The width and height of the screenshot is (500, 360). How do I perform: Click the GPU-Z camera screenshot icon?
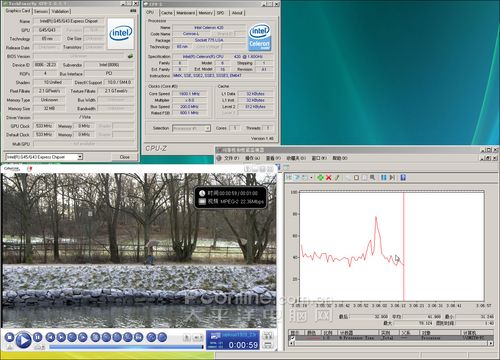(x=133, y=11)
